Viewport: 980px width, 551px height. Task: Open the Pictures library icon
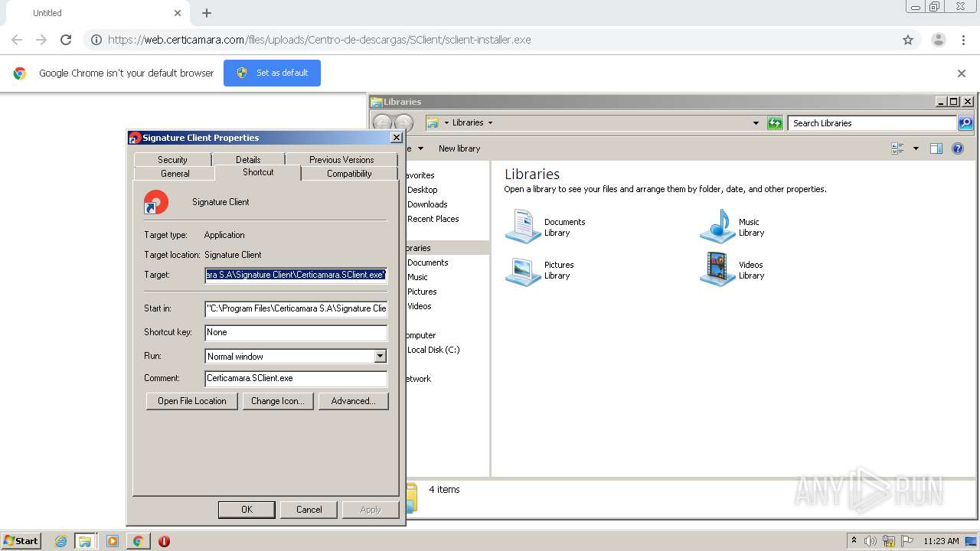[524, 270]
